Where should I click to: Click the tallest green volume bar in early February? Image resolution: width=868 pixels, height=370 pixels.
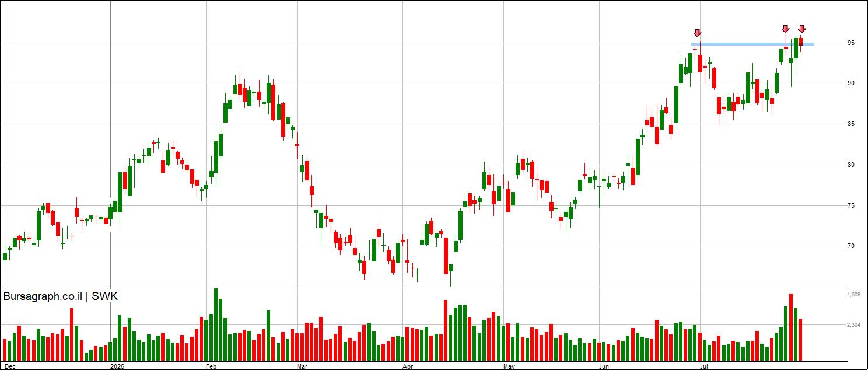[x=216, y=324]
